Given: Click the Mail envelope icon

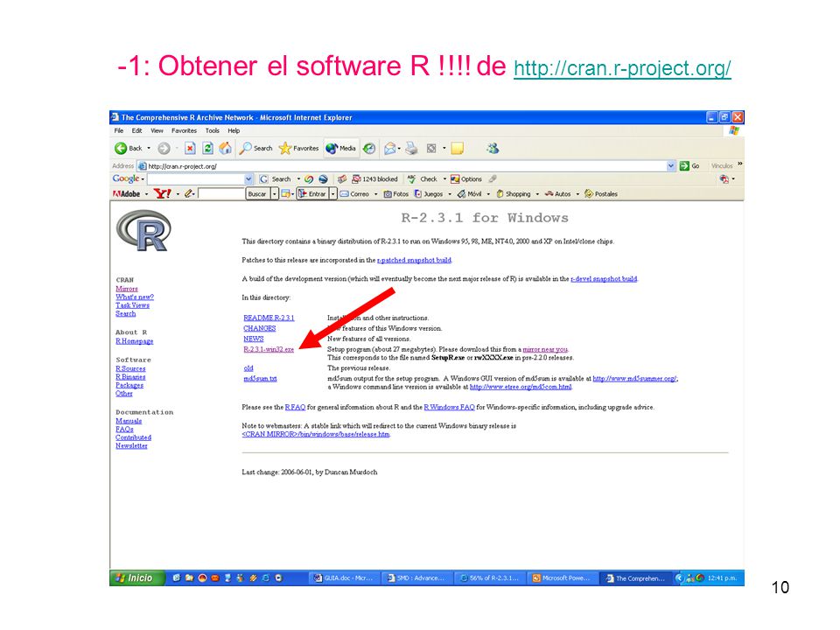Looking at the screenshot, I should [x=390, y=149].
